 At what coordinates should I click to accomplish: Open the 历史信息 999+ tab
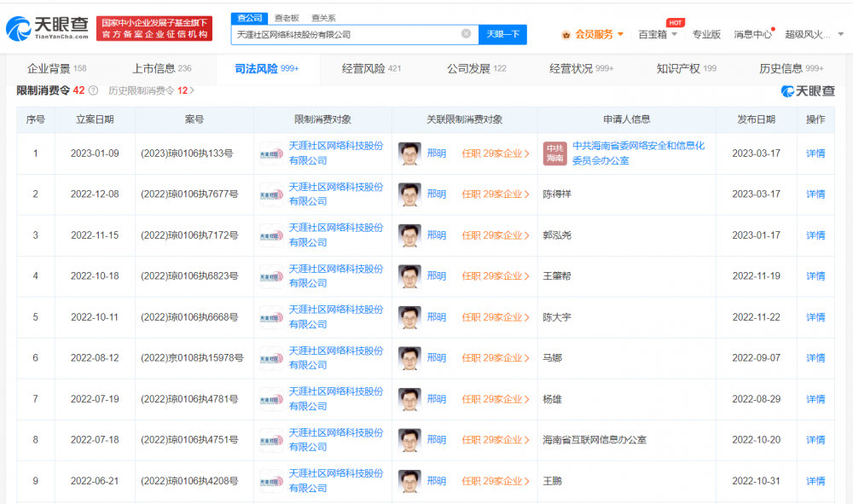coord(792,68)
